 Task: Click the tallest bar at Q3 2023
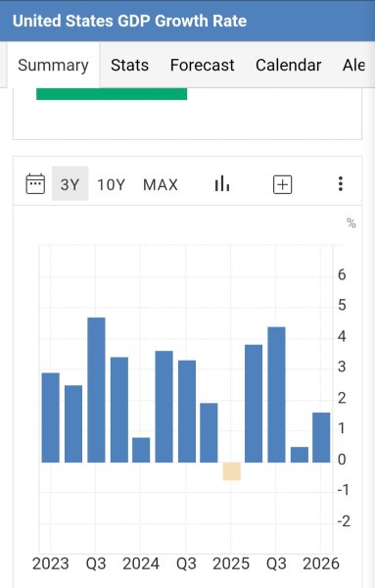tap(96, 390)
